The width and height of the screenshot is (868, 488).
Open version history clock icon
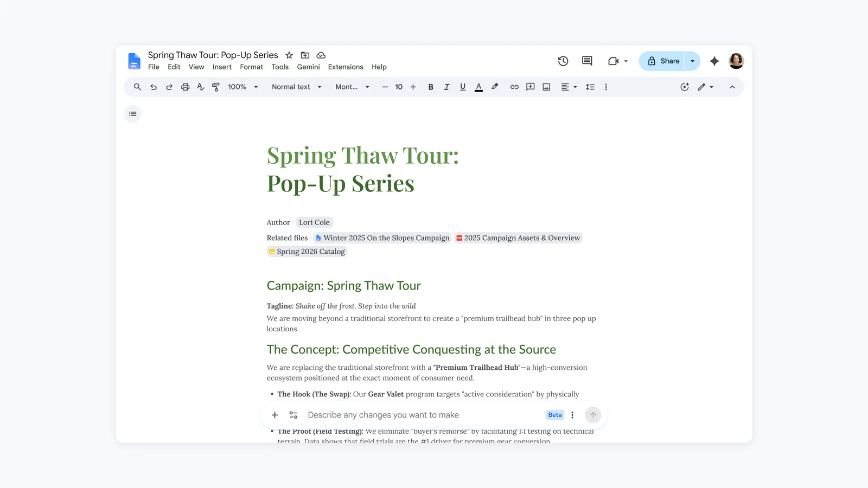tap(563, 61)
